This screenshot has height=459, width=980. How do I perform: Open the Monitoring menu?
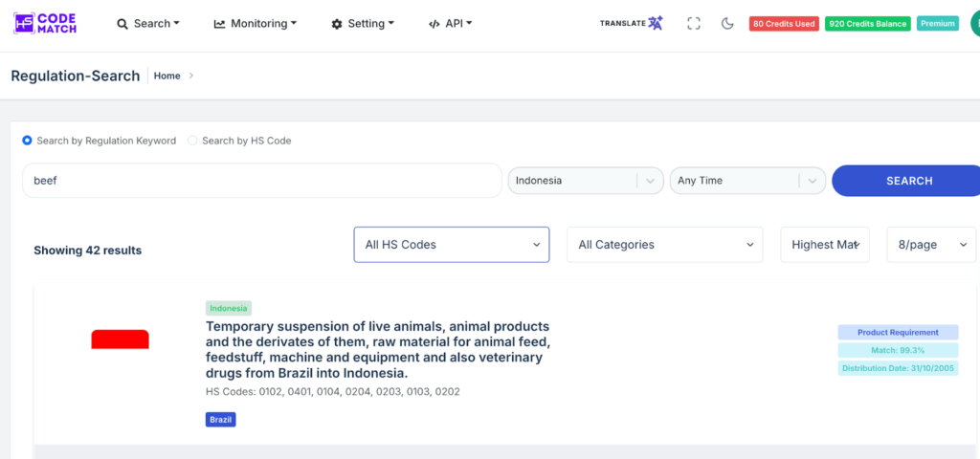(255, 24)
